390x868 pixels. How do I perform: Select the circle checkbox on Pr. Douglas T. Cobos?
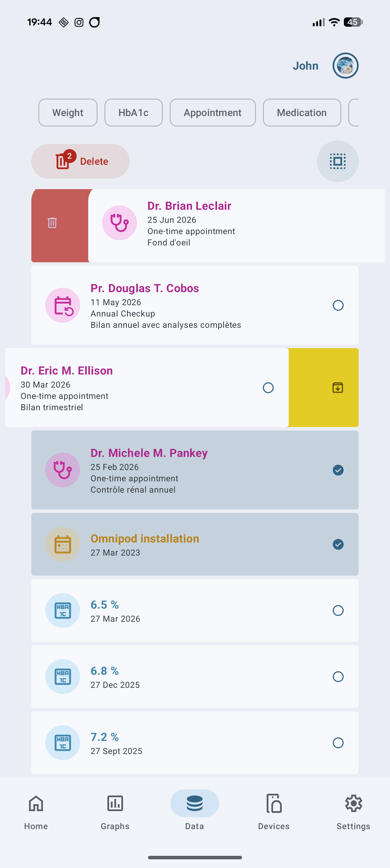tap(338, 305)
